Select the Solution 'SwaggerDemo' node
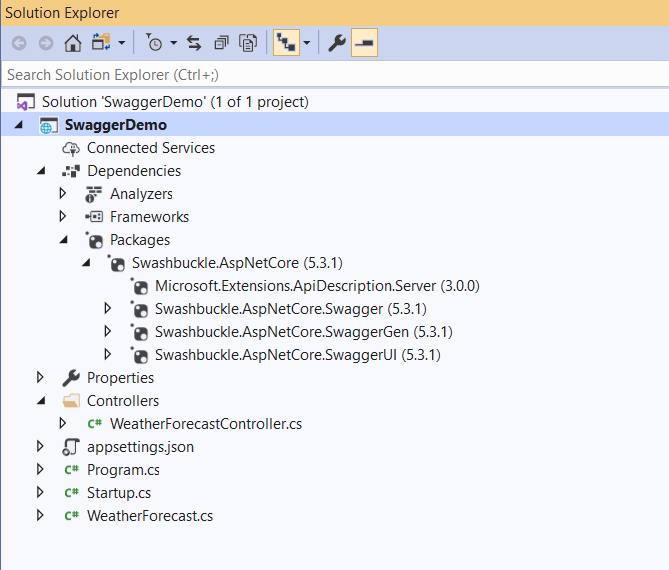 pyautogui.click(x=175, y=102)
